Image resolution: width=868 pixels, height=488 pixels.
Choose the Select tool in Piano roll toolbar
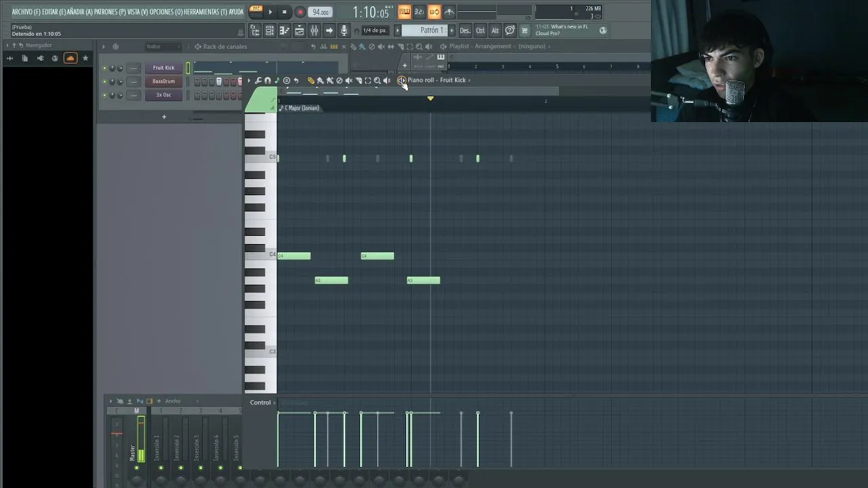point(368,80)
